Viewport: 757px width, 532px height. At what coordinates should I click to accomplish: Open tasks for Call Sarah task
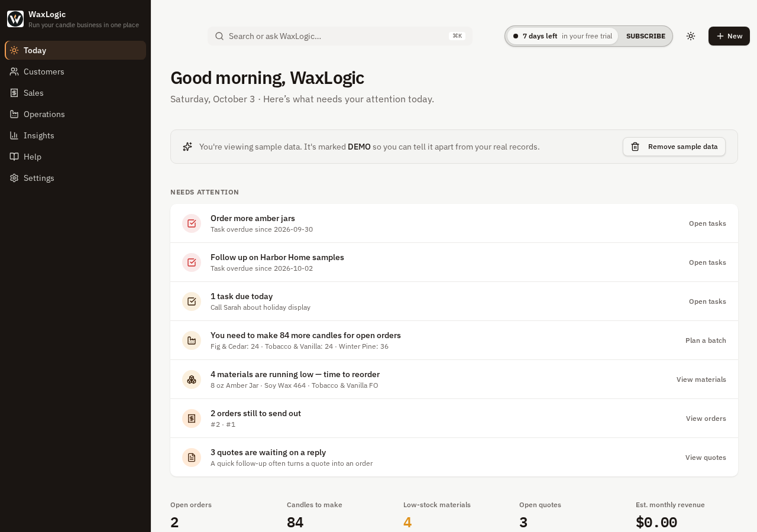[707, 301]
